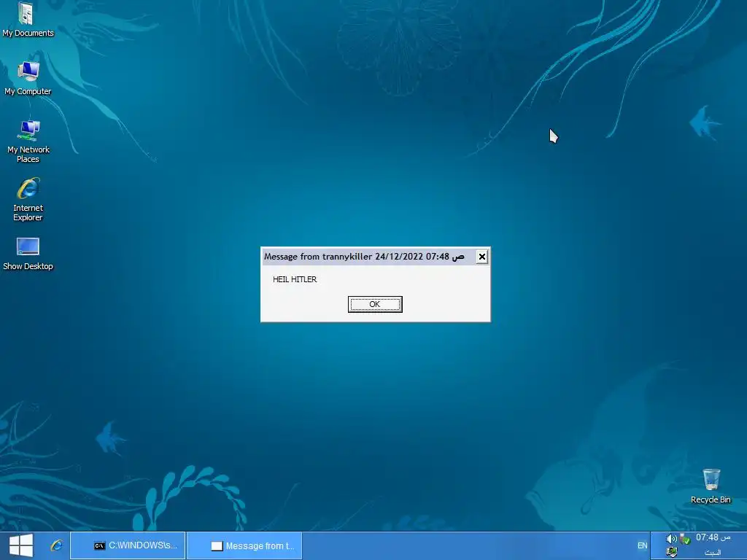The width and height of the screenshot is (747, 560).
Task: Close the message dialog with X
Action: pos(481,257)
